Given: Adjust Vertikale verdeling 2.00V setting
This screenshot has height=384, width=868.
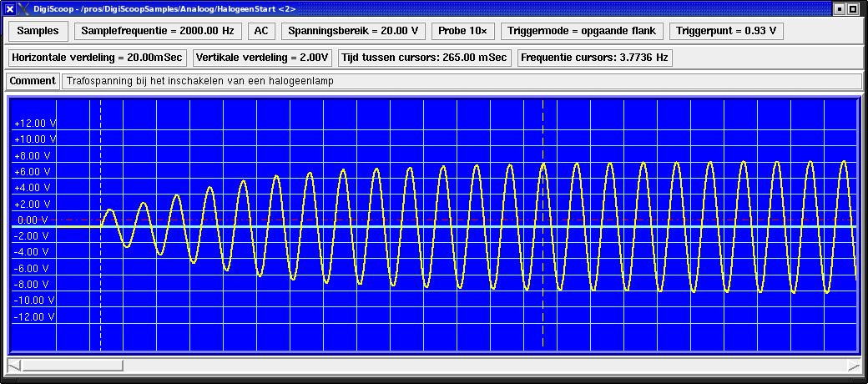Looking at the screenshot, I should (x=263, y=58).
